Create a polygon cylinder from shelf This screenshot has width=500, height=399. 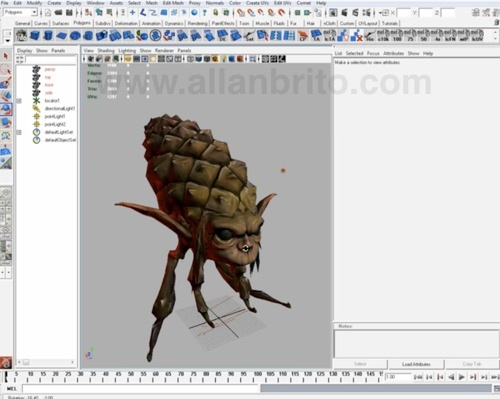coord(48,35)
